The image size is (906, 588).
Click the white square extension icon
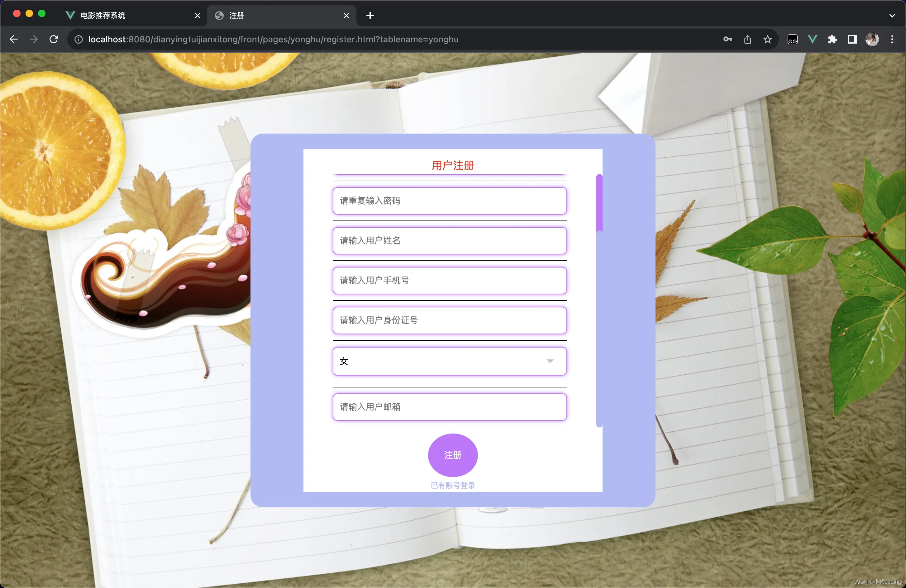pos(852,39)
